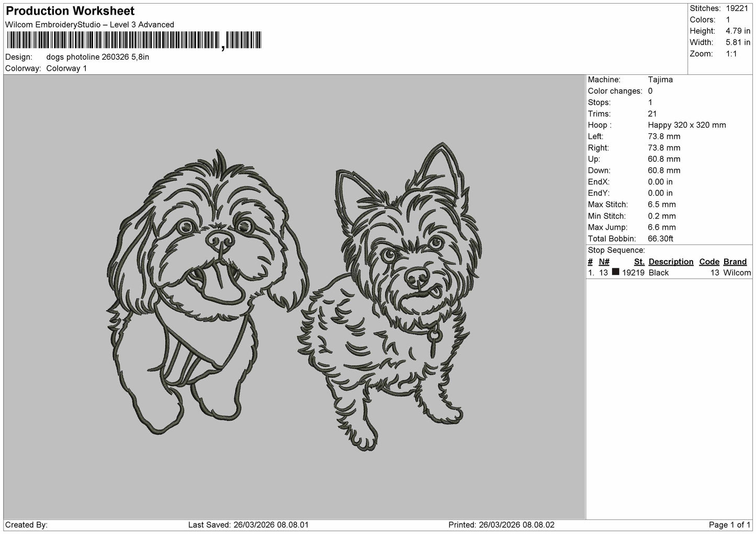
Task: Select the Up value 60.8 mm
Action: tap(664, 159)
